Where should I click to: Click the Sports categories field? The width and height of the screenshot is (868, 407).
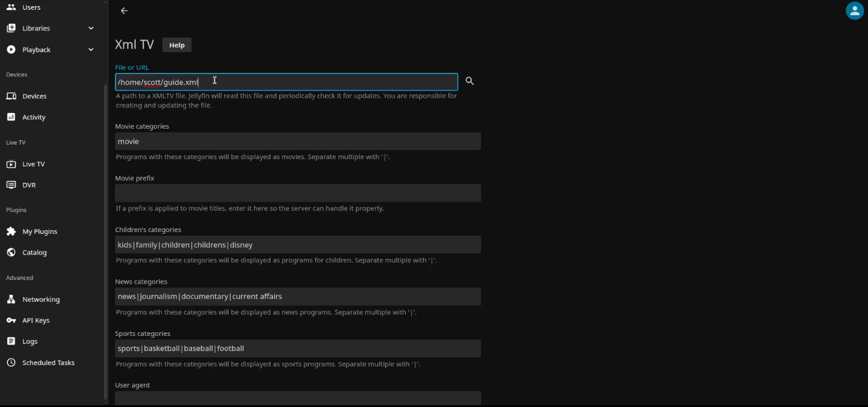coord(298,348)
